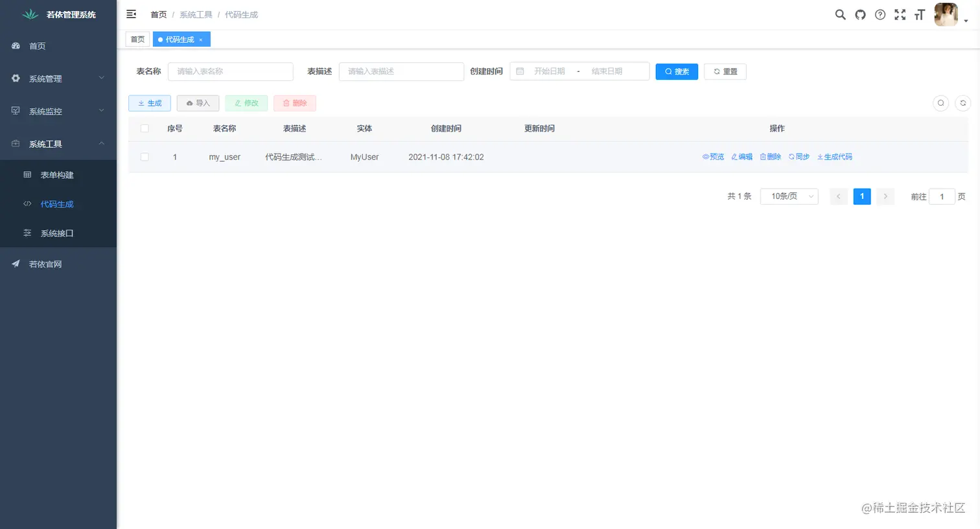Screen dimensions: 980x529
Task: Open the 若依官网 sidebar link
Action: point(58,264)
